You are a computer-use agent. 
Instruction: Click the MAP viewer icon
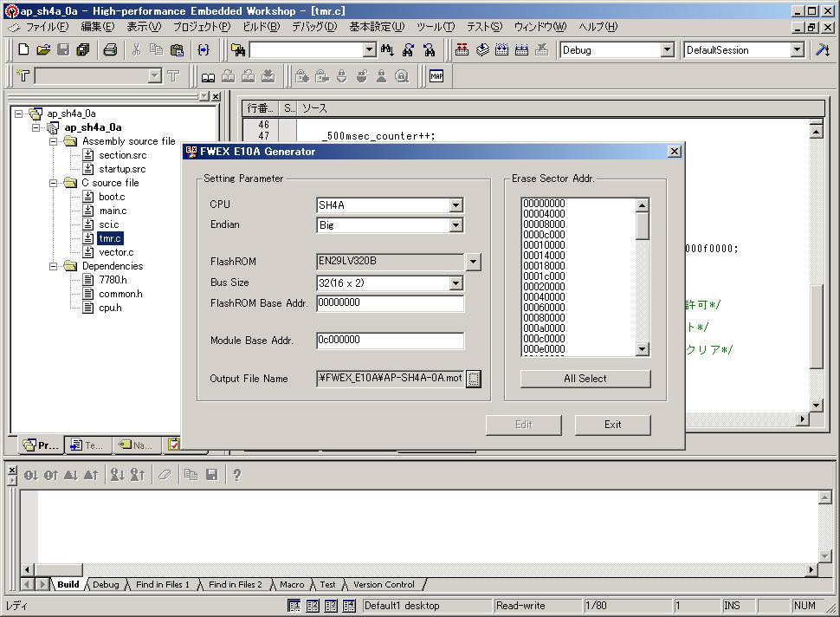pos(436,76)
